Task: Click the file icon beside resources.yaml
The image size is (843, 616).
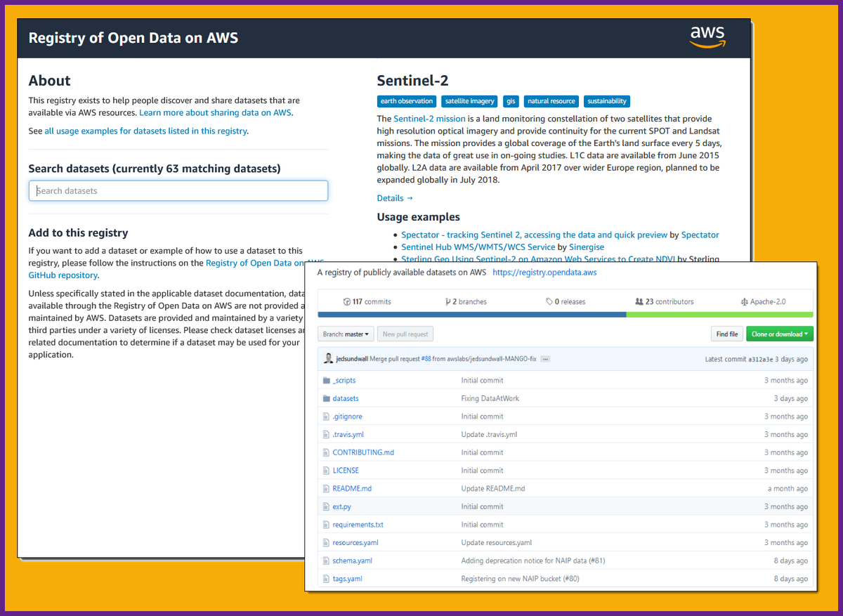Action: coord(326,542)
